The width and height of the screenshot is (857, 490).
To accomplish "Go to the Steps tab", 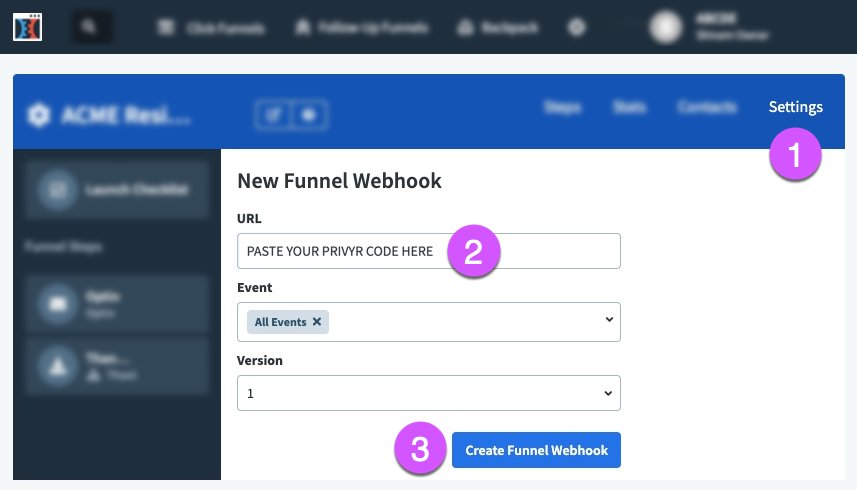I will (x=562, y=107).
